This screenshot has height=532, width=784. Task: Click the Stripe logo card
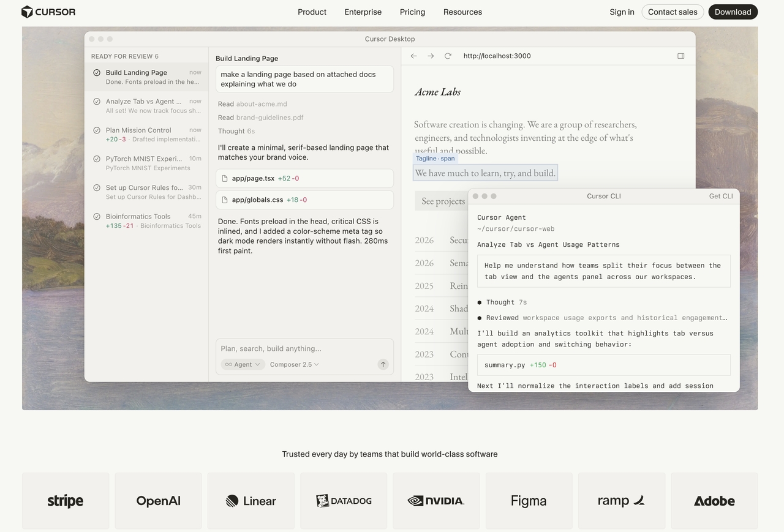[66, 501]
